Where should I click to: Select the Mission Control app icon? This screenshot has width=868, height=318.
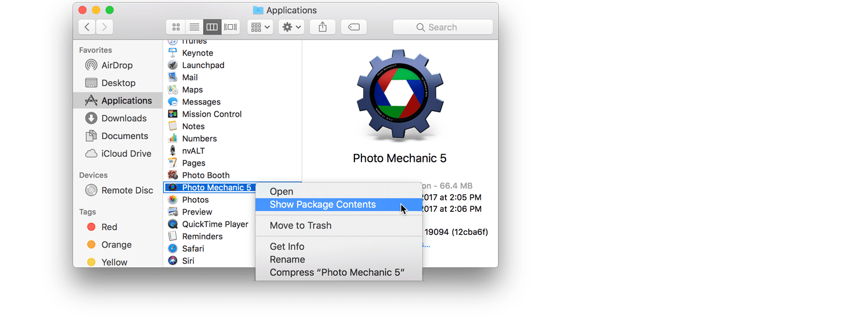coord(173,114)
